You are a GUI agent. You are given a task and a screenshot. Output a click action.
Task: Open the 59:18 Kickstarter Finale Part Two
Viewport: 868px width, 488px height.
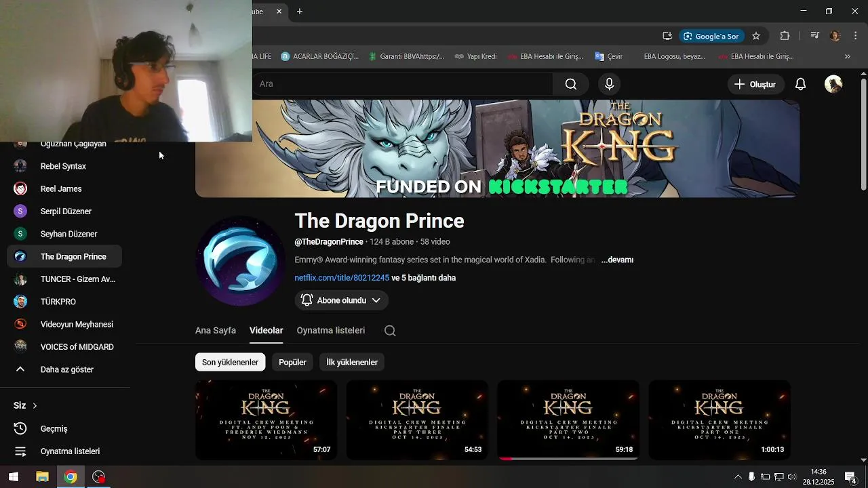click(568, 420)
